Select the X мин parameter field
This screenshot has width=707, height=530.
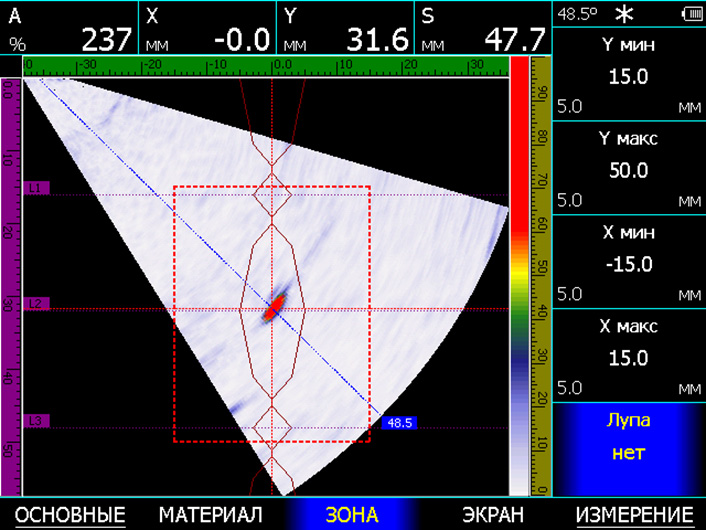click(x=629, y=262)
